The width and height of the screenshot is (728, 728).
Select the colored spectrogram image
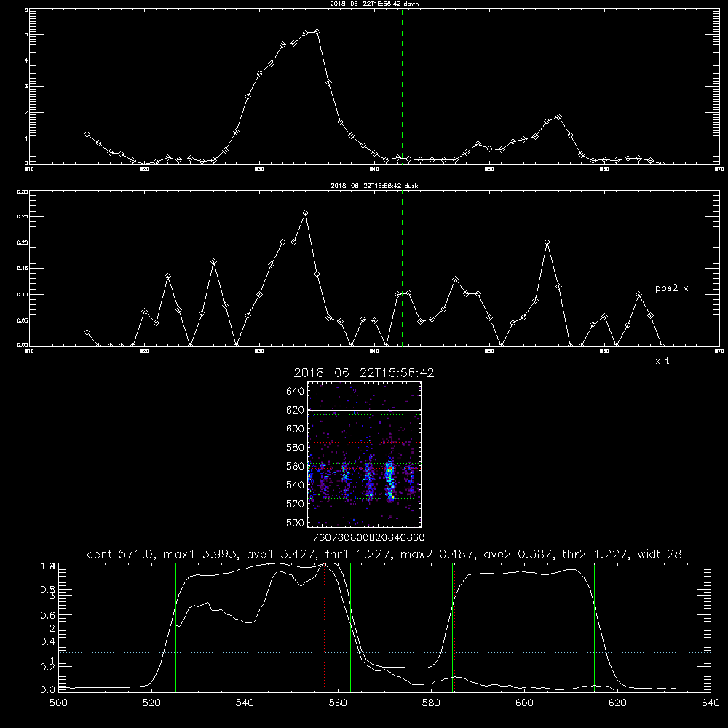point(364,454)
